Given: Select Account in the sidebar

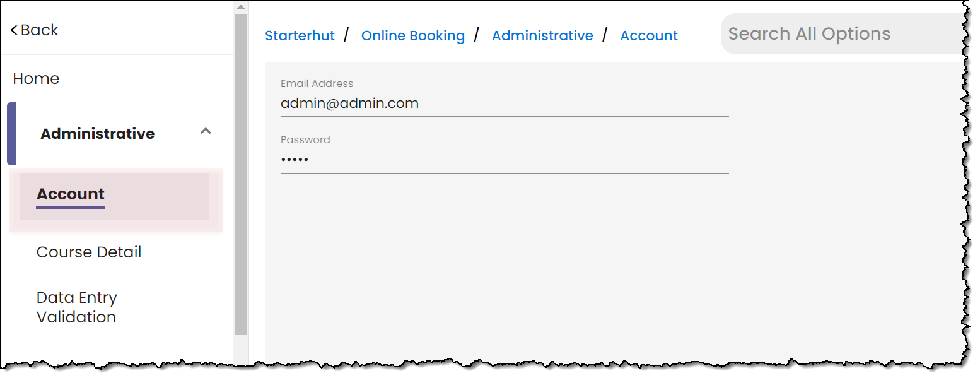Looking at the screenshot, I should 71,194.
